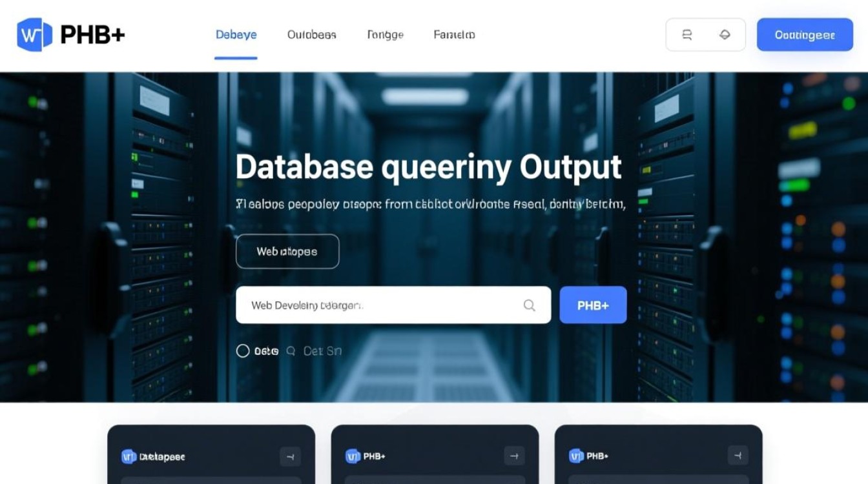Go to the Fongge navigation item
This screenshot has width=868, height=484.
(x=385, y=35)
